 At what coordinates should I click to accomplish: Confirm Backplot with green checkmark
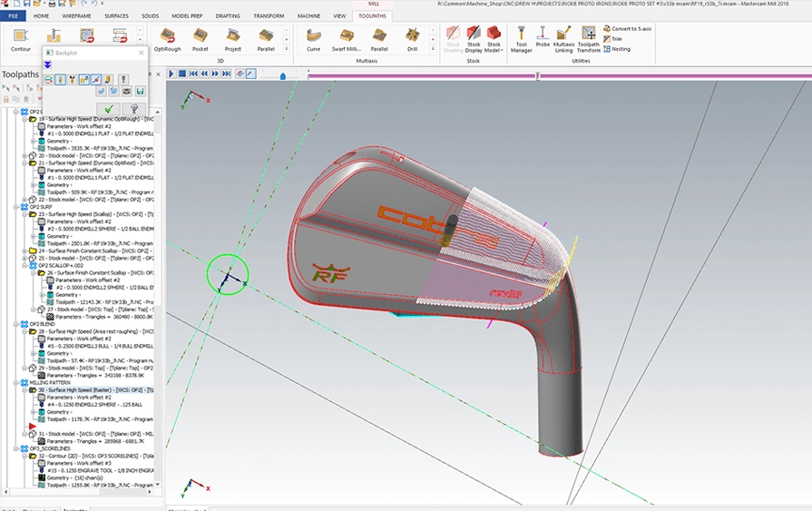point(109,109)
